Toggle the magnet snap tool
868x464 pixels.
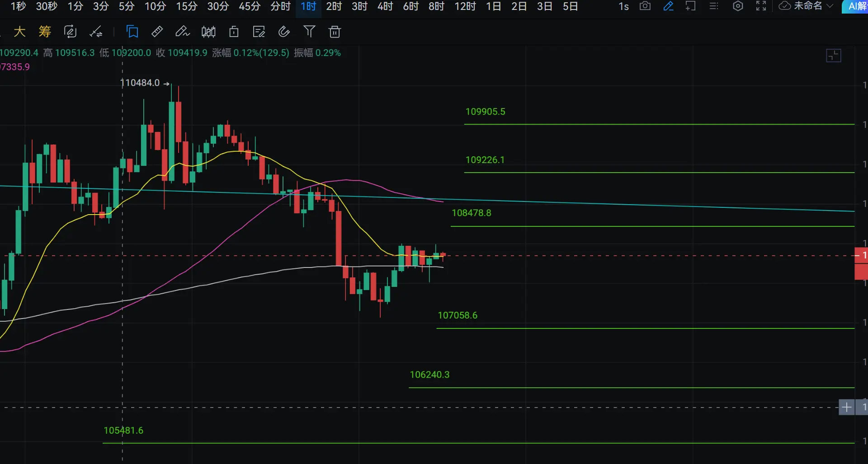pyautogui.click(x=284, y=32)
